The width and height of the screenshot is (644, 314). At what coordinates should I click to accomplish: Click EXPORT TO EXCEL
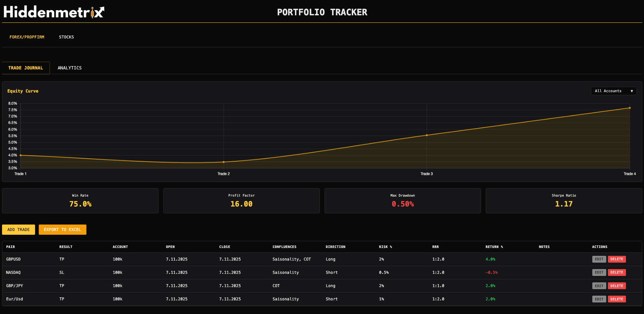click(62, 229)
